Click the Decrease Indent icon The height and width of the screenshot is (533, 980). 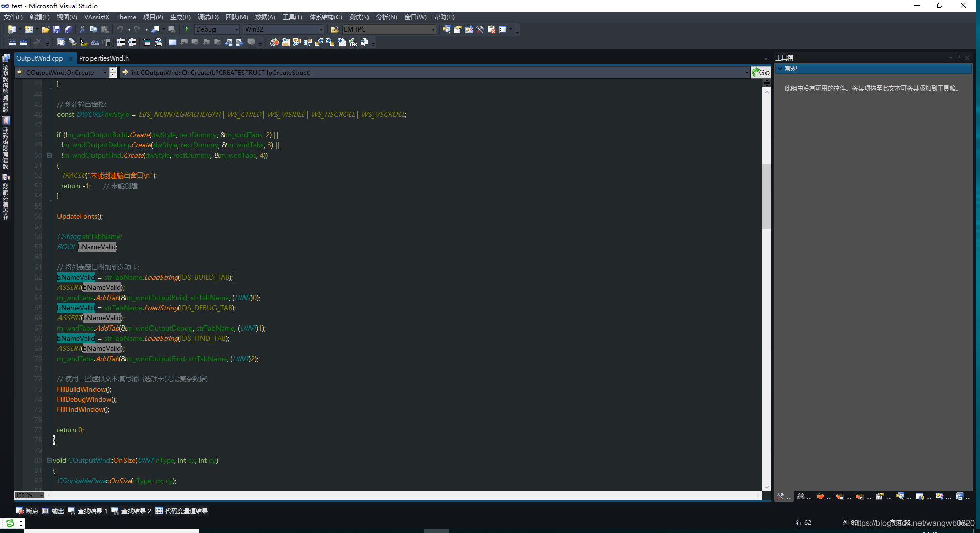tap(121, 42)
